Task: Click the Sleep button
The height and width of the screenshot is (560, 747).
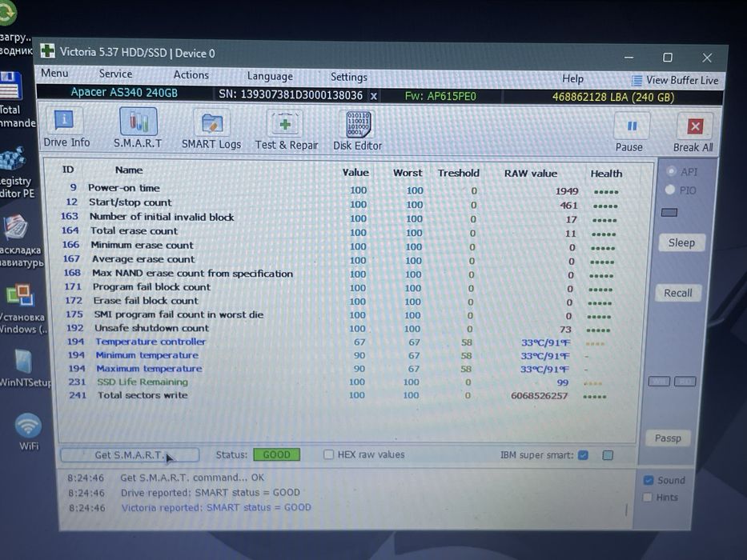Action: 681,243
